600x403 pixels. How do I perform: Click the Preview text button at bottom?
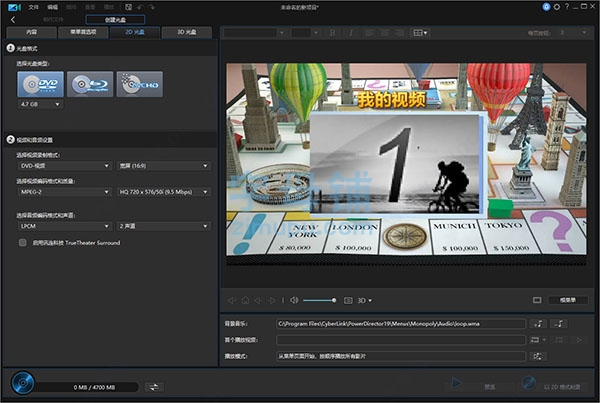pyautogui.click(x=490, y=387)
